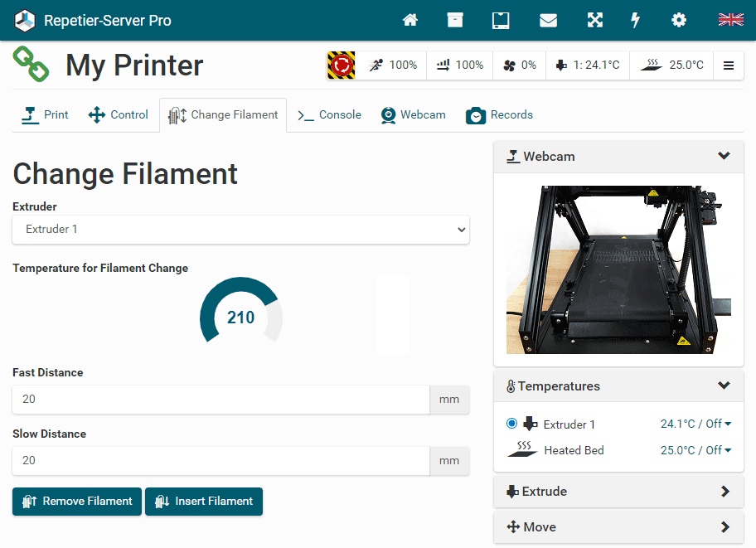756x548 pixels.
Task: Open Heated Bed temperature dropdown
Action: point(695,450)
